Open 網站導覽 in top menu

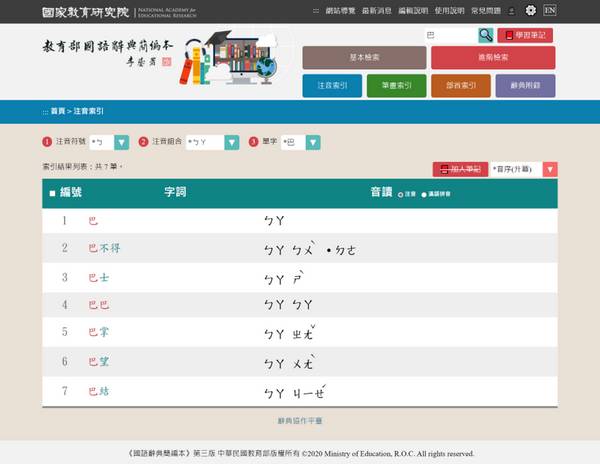[340, 11]
